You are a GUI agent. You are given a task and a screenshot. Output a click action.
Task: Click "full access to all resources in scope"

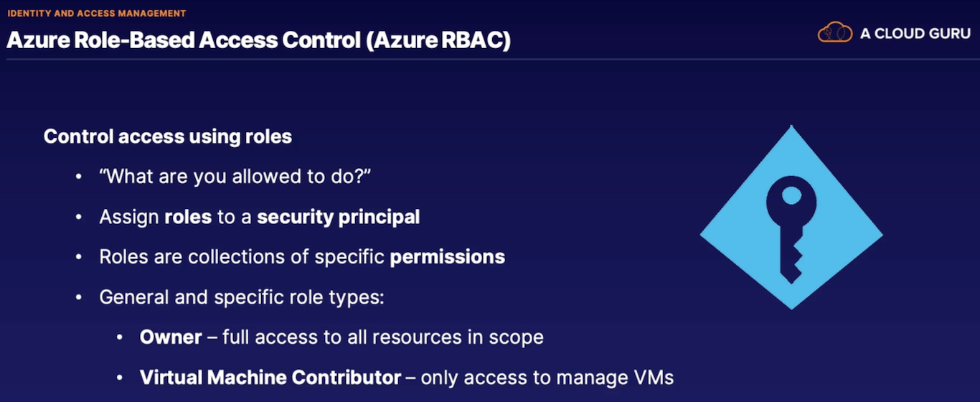pyautogui.click(x=383, y=337)
